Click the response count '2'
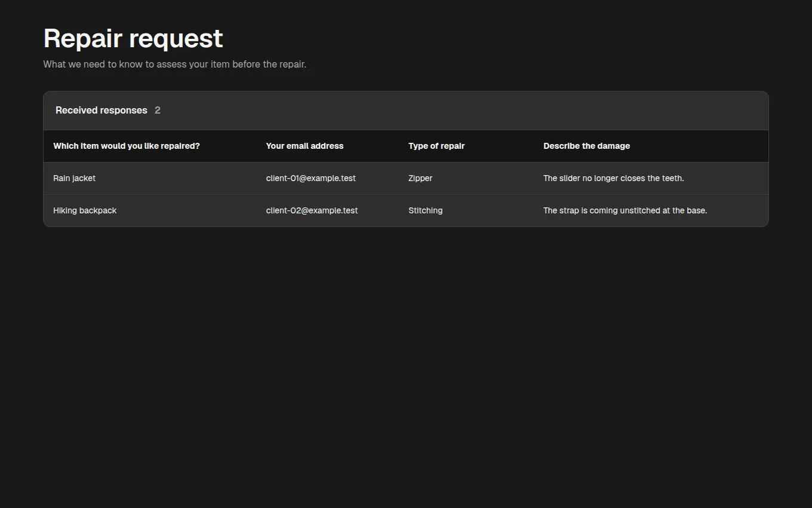The width and height of the screenshot is (812, 508). click(158, 110)
